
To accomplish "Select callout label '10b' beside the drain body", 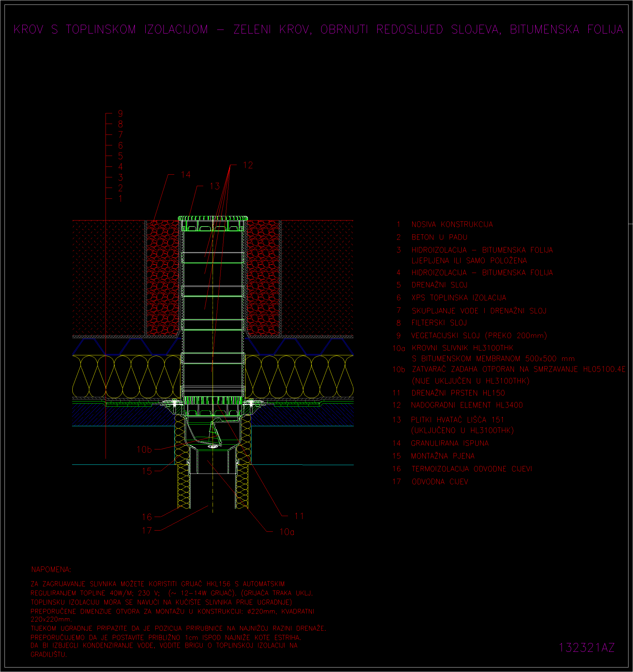I will [144, 450].
